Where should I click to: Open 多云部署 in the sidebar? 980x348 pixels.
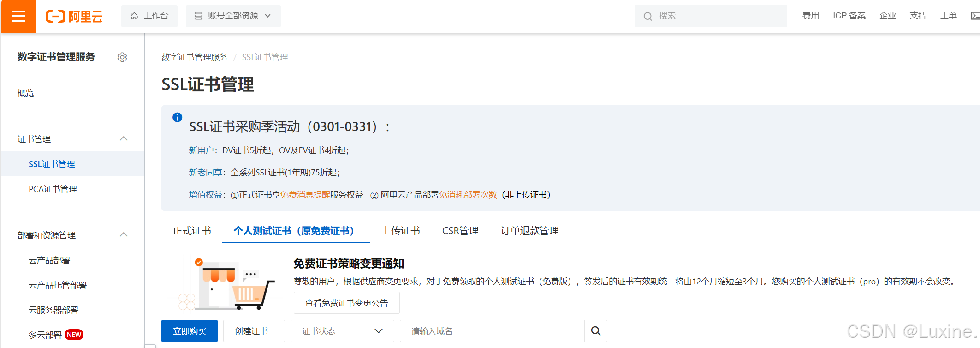click(x=45, y=335)
